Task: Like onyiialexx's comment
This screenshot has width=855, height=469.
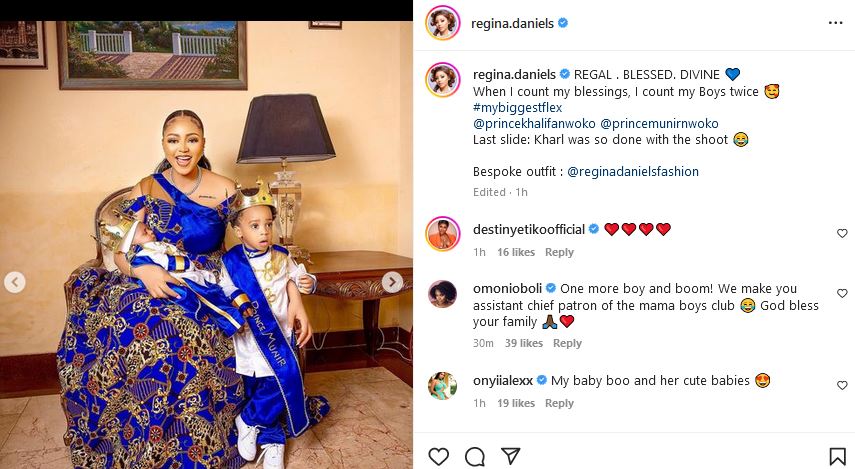Action: pyautogui.click(x=841, y=384)
